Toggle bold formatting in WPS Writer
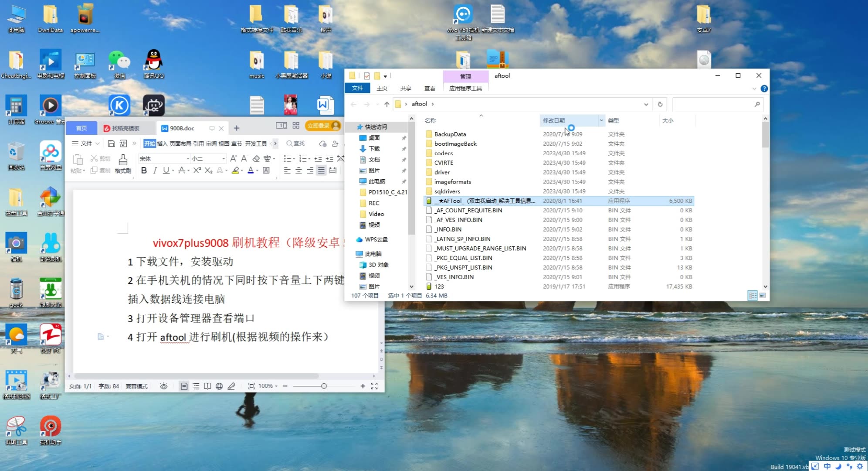Screen dimensions: 868x471 [x=144, y=171]
